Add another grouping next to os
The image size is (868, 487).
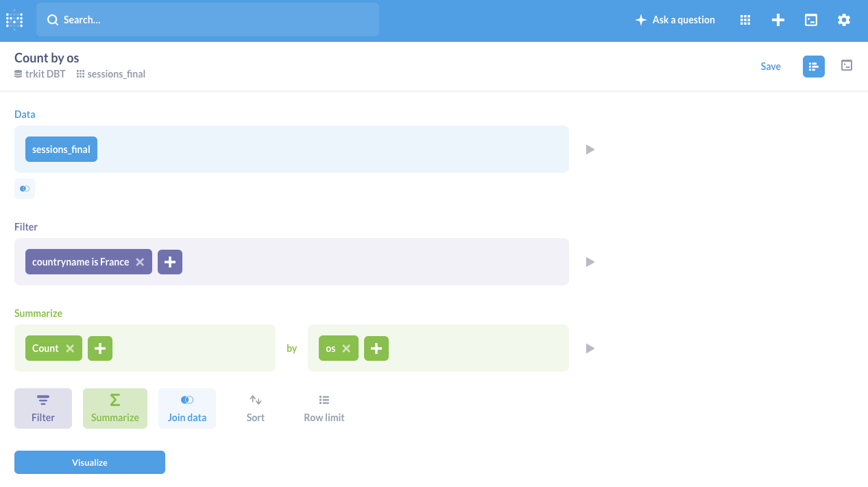(376, 348)
